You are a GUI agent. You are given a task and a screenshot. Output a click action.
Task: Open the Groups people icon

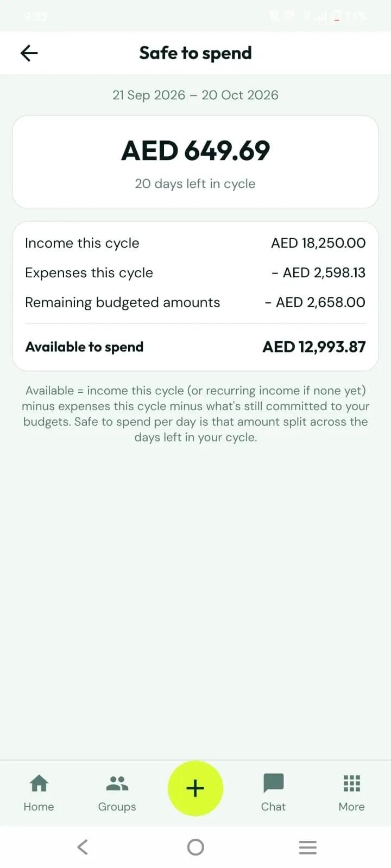tap(117, 783)
